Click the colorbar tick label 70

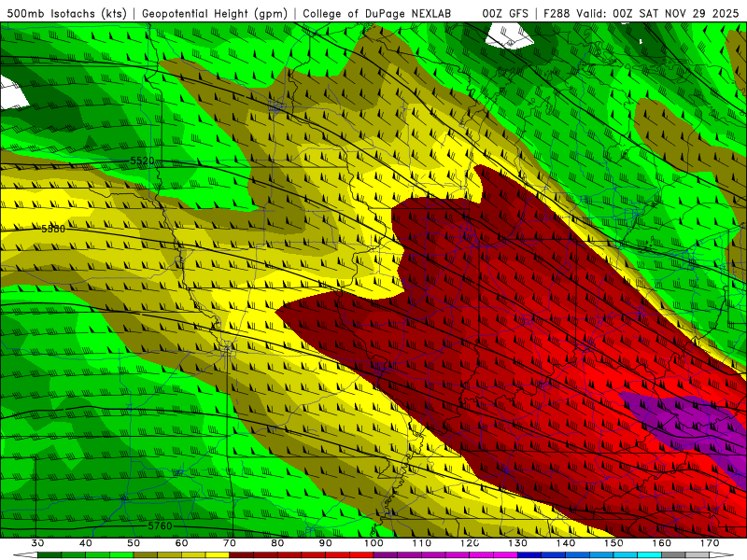point(230,543)
